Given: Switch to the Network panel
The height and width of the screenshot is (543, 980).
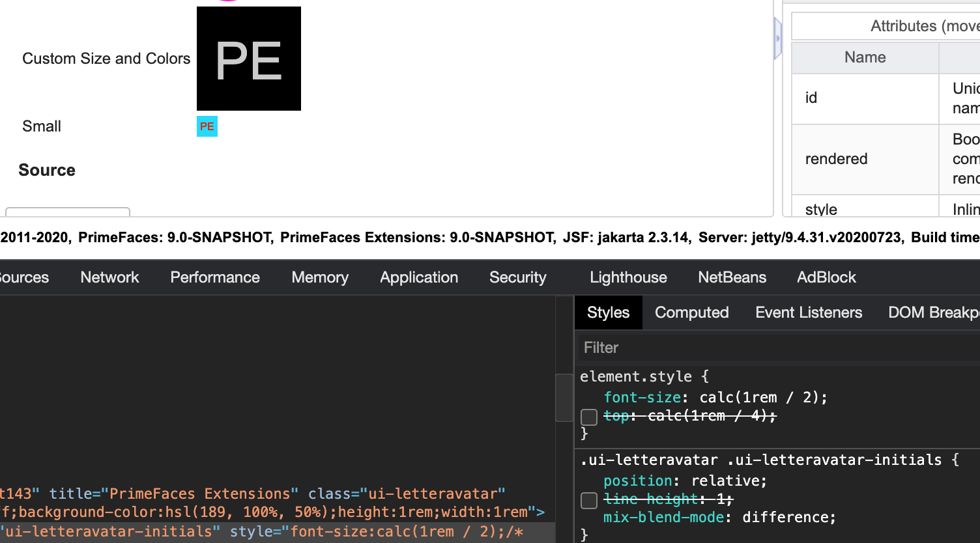Looking at the screenshot, I should pos(109,277).
